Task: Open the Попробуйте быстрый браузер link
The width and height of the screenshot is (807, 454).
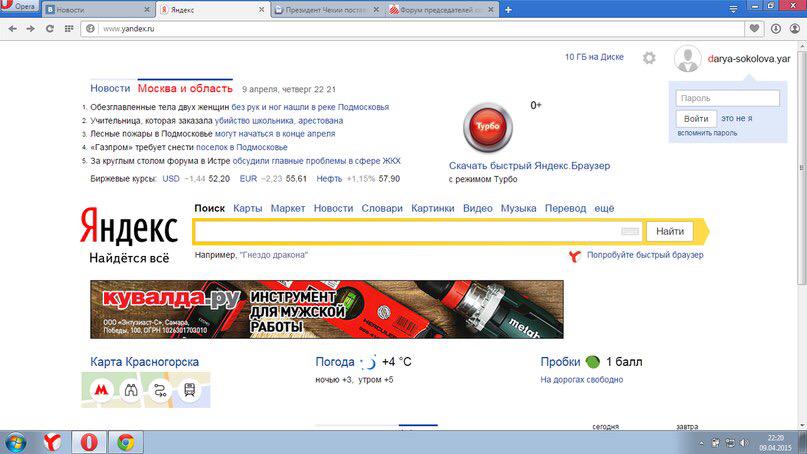Action: pos(645,255)
